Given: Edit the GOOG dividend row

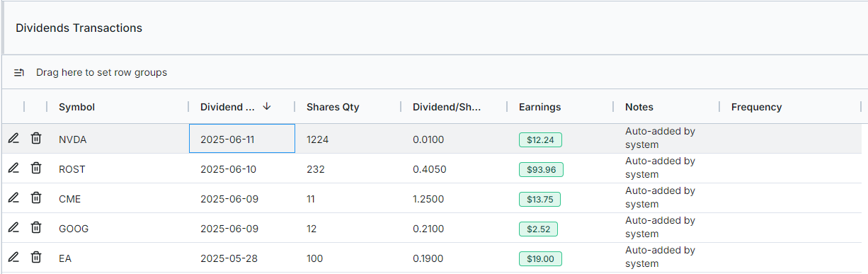Looking at the screenshot, I should click(x=13, y=228).
